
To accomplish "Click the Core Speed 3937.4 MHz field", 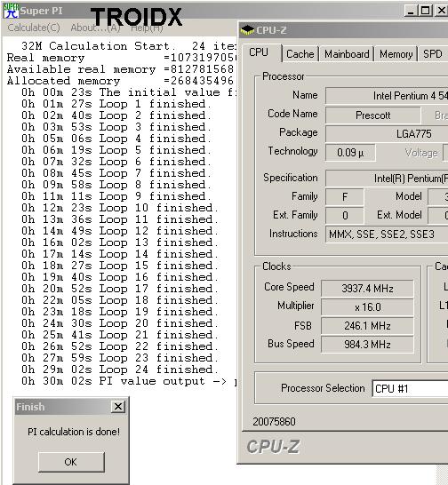I will [367, 289].
